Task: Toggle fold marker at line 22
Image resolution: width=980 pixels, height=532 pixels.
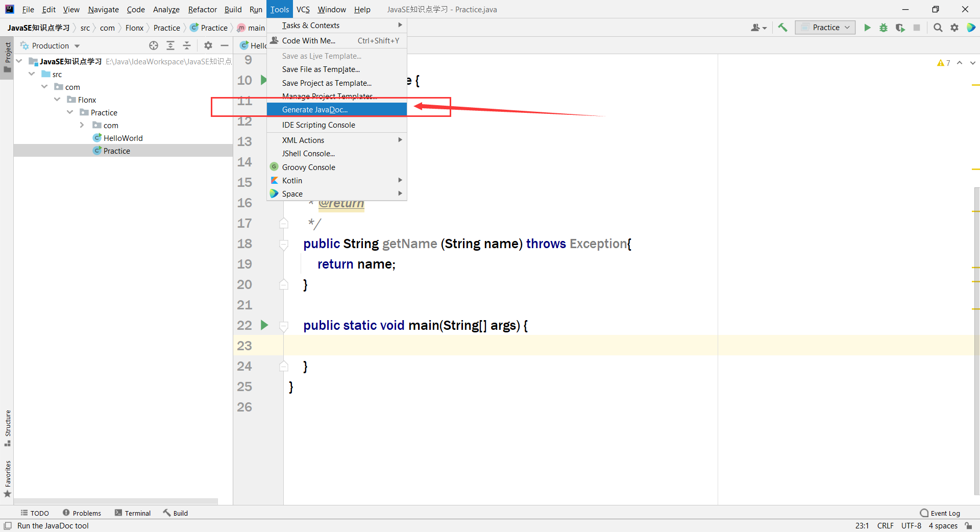Action: coord(284,326)
